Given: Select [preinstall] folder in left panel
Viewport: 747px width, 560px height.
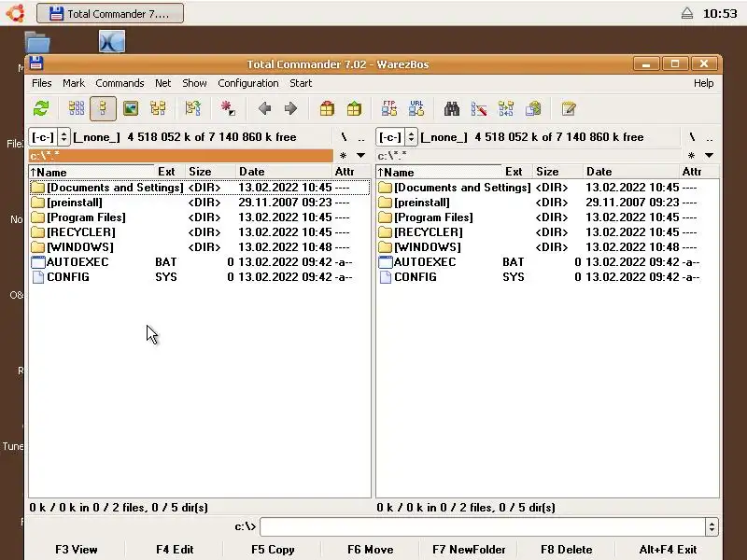Looking at the screenshot, I should [199, 203].
